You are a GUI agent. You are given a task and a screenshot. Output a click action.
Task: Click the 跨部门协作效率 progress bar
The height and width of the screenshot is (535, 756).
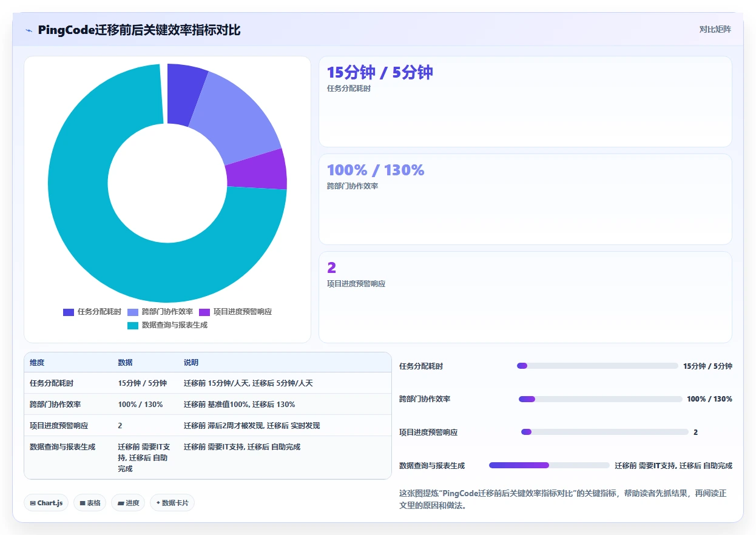click(601, 399)
